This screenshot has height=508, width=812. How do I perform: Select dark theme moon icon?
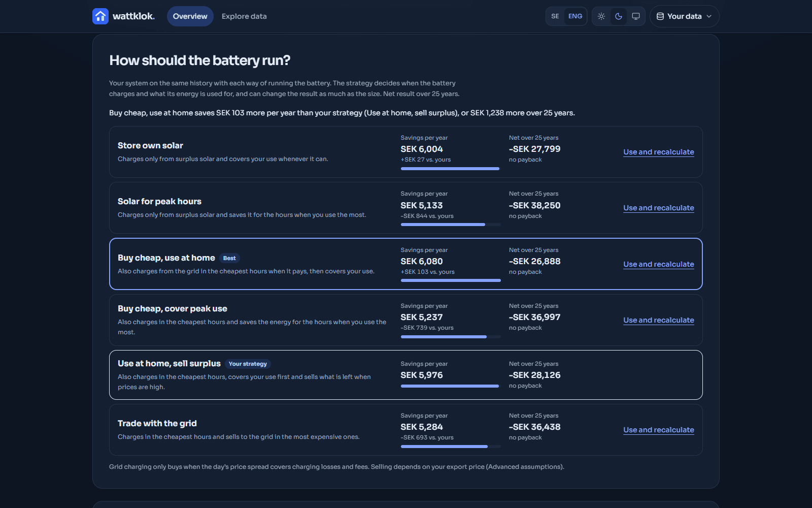[619, 16]
